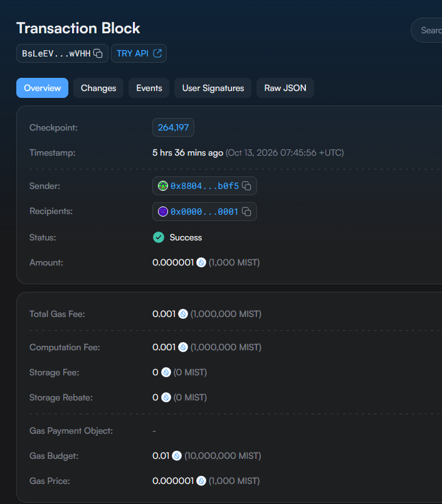Click the 'Status:' label

(43, 237)
